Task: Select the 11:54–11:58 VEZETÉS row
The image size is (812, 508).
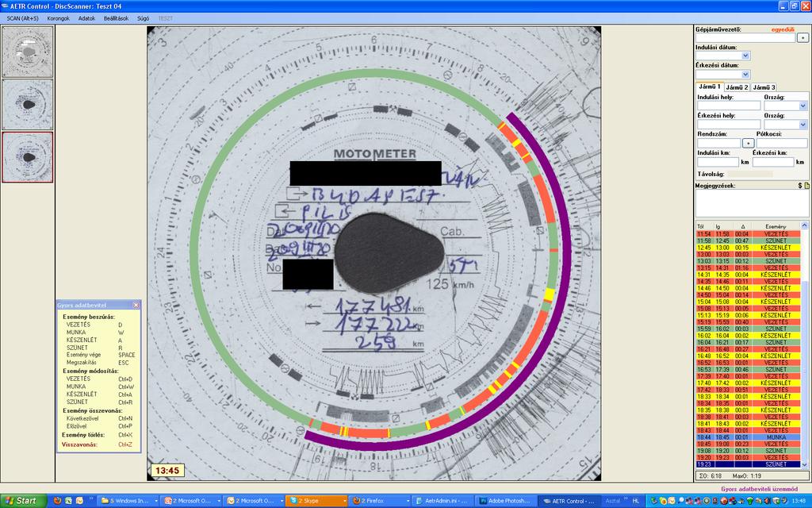Action: pos(749,234)
